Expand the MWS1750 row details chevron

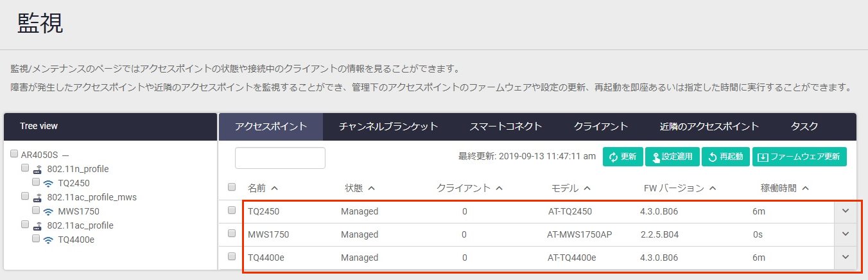tap(845, 234)
